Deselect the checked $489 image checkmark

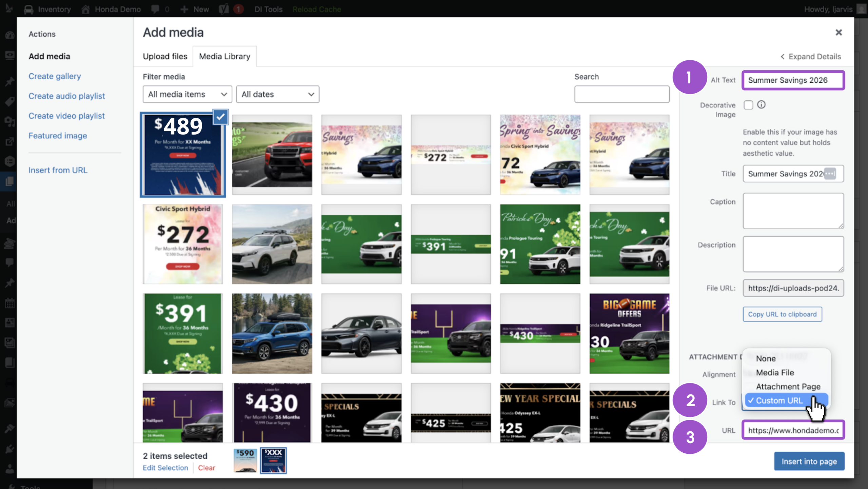pos(221,117)
